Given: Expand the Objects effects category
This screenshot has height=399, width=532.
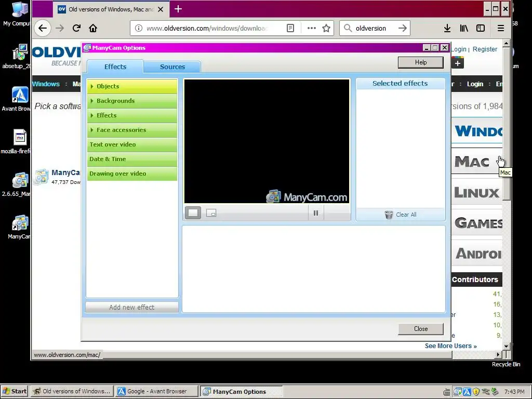Looking at the screenshot, I should point(132,86).
